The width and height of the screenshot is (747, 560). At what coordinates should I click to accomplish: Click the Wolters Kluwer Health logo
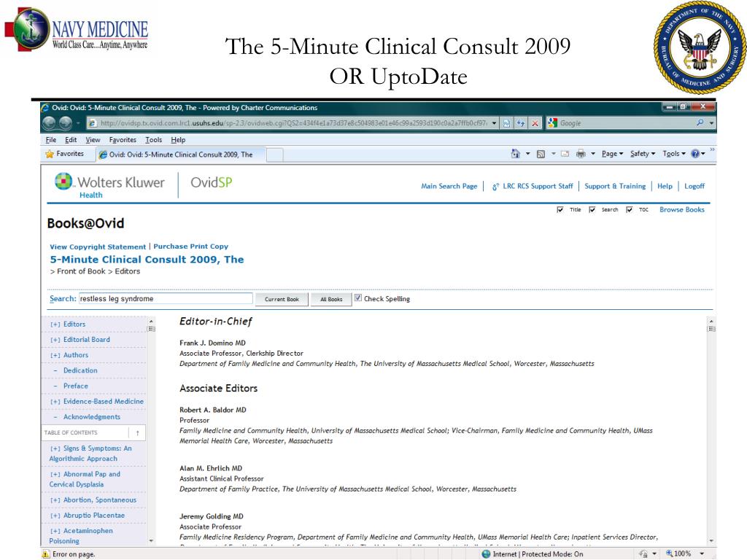coord(109,186)
